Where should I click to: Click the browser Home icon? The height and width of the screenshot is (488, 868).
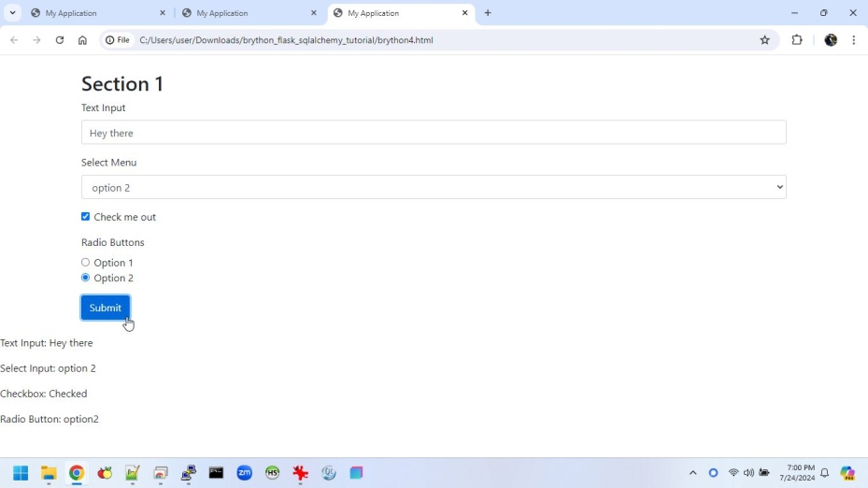(82, 40)
